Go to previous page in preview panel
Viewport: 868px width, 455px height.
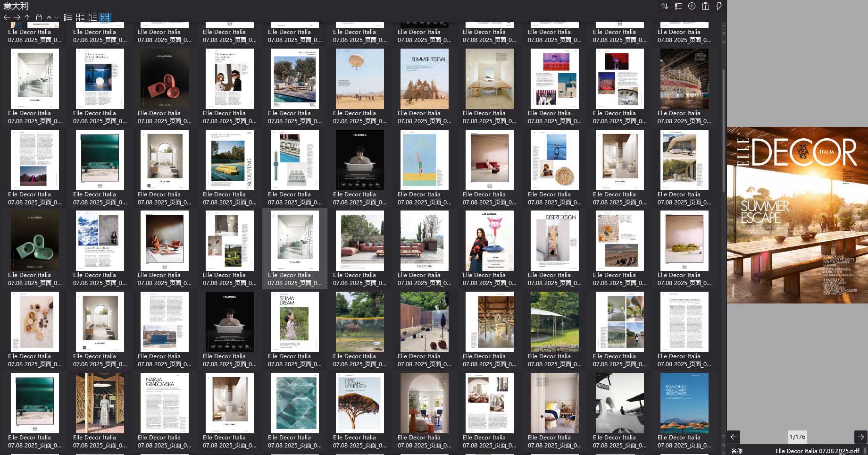coord(734,437)
